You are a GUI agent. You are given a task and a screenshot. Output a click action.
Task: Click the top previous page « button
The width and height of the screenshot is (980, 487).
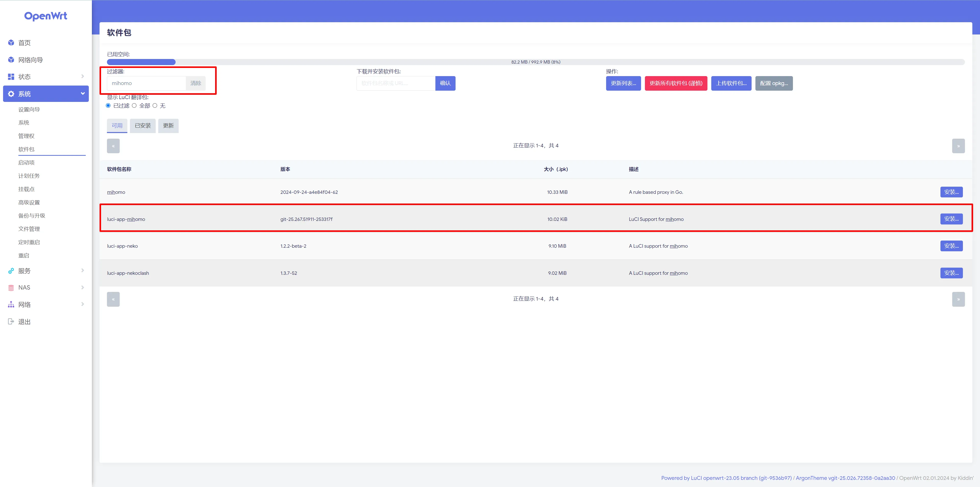113,146
